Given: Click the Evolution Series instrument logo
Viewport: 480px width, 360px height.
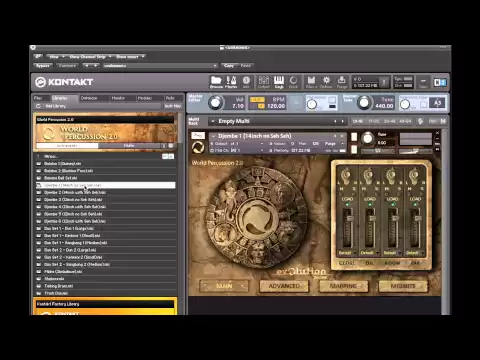Looking at the screenshot, I should (198, 147).
